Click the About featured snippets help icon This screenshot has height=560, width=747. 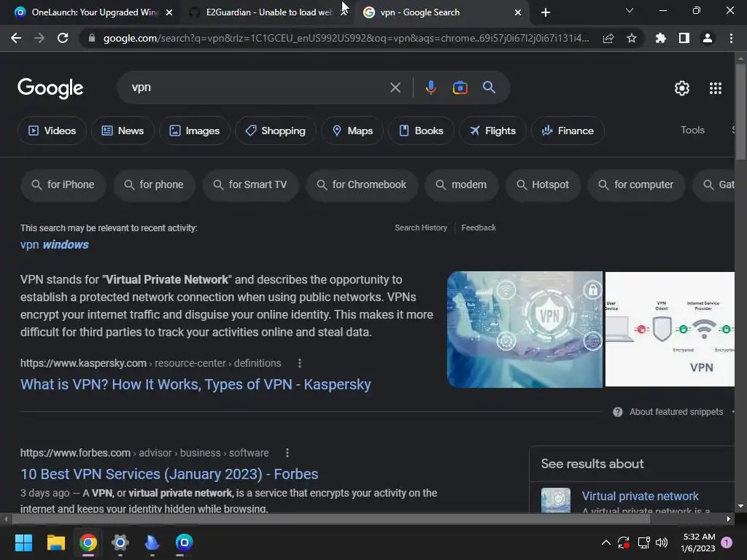point(617,412)
